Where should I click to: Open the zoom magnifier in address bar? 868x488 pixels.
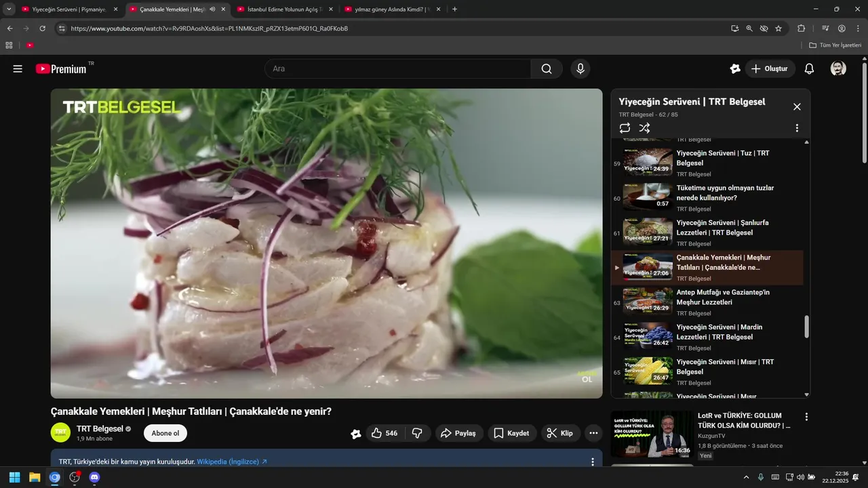749,28
